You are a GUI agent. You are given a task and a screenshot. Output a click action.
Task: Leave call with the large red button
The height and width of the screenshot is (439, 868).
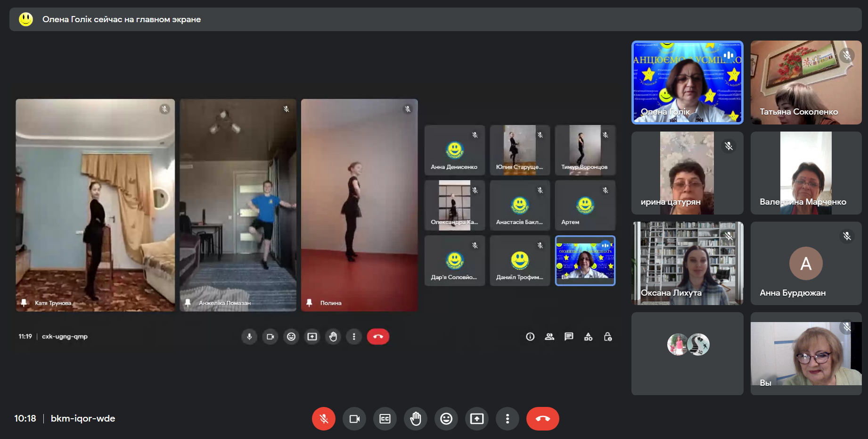point(542,419)
